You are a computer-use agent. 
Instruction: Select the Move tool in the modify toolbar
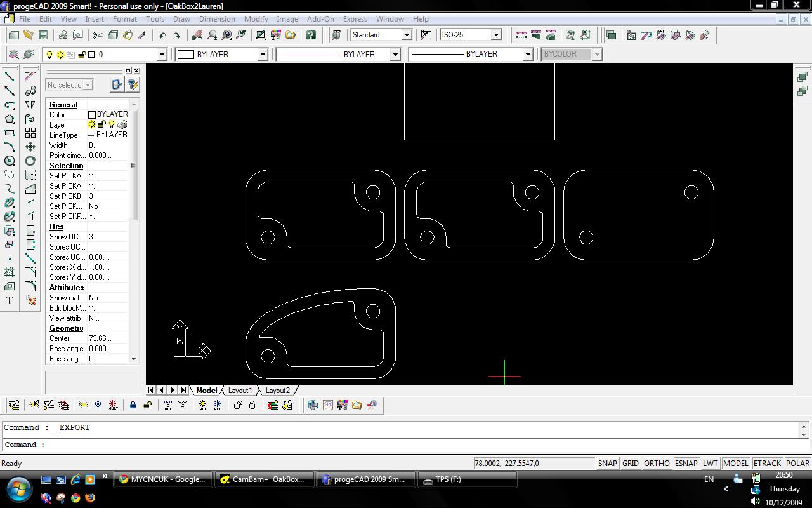click(x=30, y=147)
